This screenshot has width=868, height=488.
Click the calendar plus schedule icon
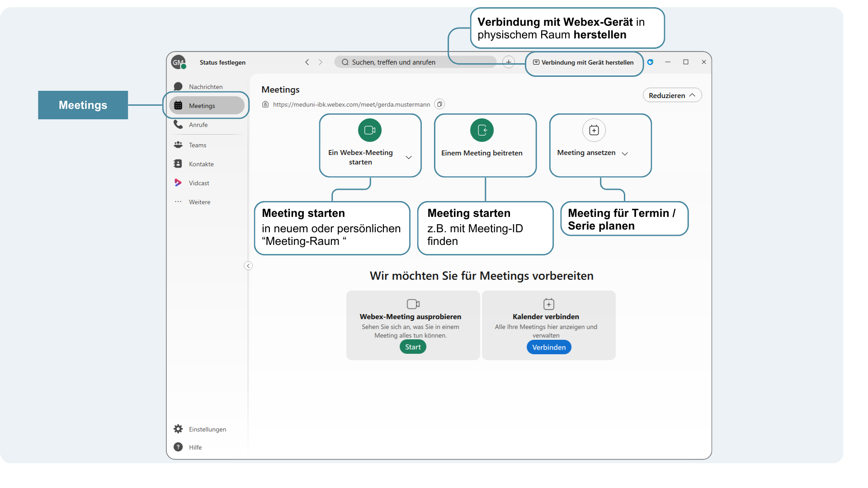[x=594, y=130]
